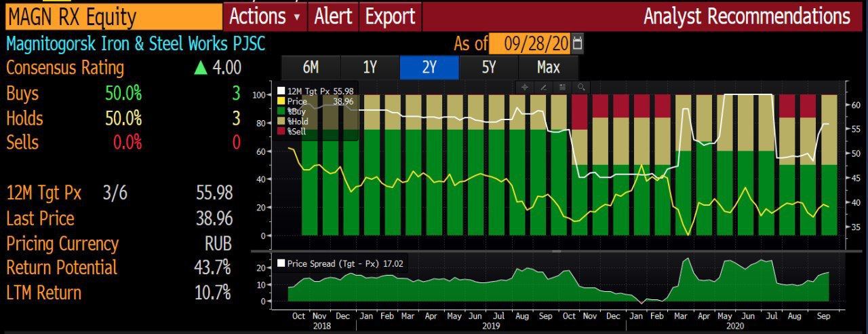Click the Last Price value 38.96 in left panel
Viewport: 868px width, 334px height.
[214, 219]
